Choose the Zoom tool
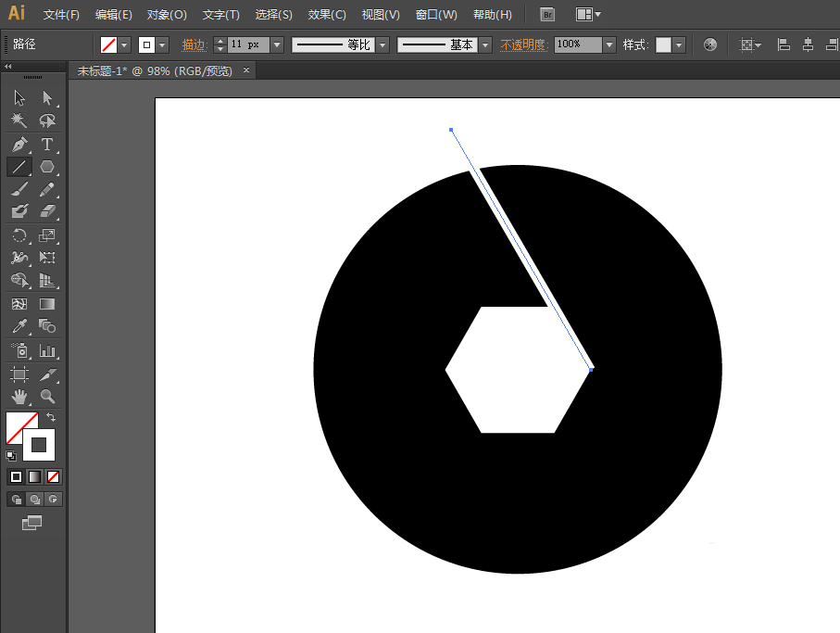Viewport: 840px width, 633px height. tap(46, 397)
